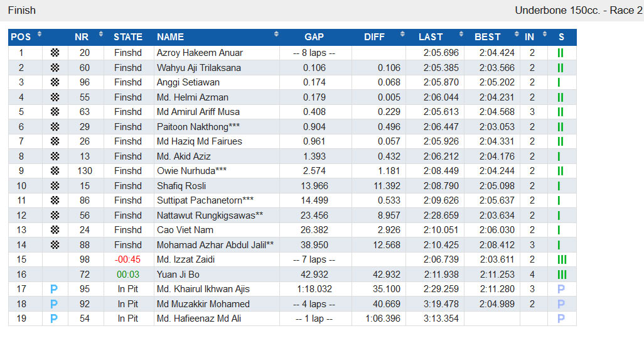Sort by BEST lap column arrows

[x=517, y=34]
